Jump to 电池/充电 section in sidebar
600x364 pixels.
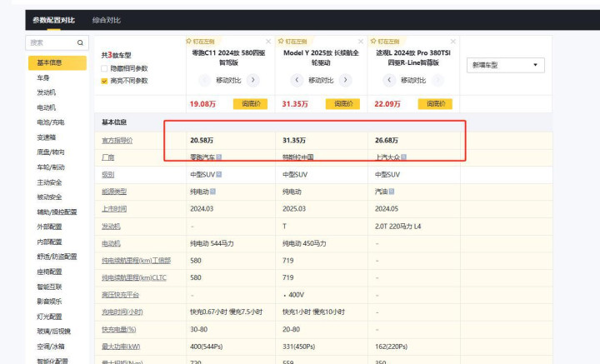[x=51, y=122]
